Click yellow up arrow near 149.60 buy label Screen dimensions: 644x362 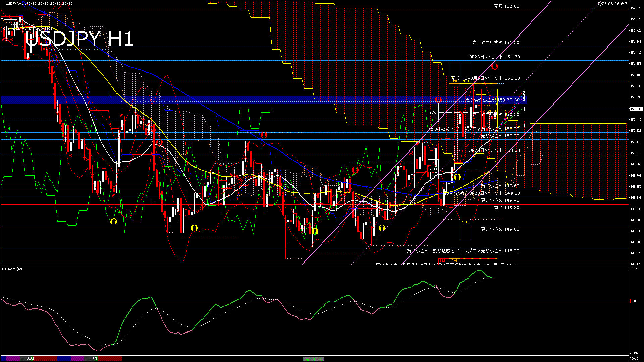coord(457,177)
